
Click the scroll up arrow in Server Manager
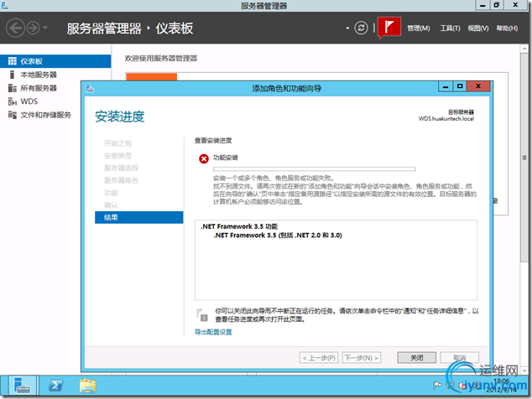pyautogui.click(x=524, y=49)
